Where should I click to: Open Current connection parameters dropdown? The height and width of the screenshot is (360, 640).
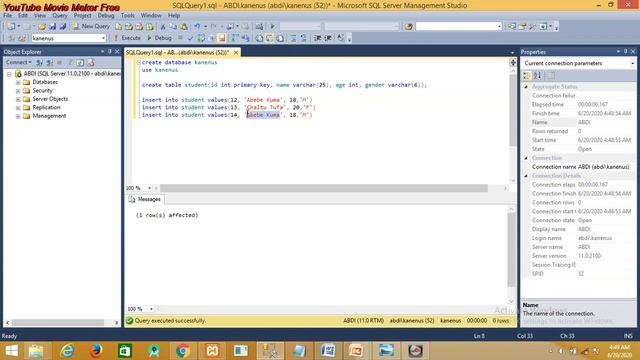click(x=632, y=63)
